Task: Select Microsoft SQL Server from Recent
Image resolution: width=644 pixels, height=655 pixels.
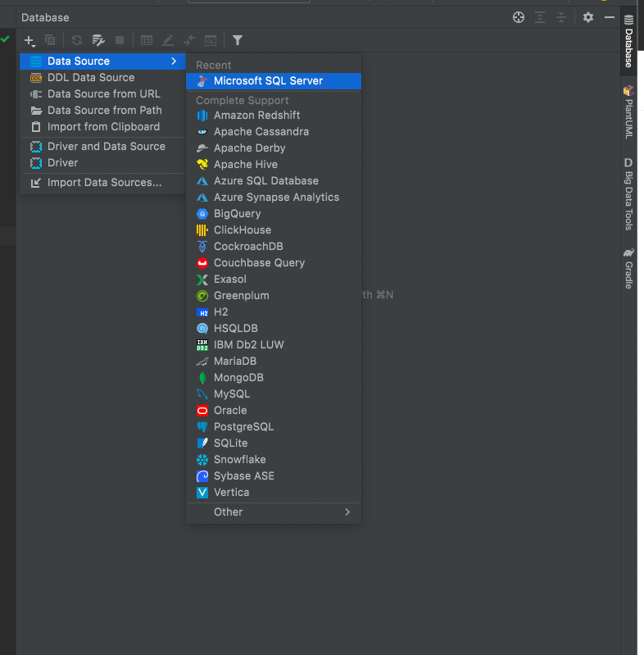Action: 274,81
